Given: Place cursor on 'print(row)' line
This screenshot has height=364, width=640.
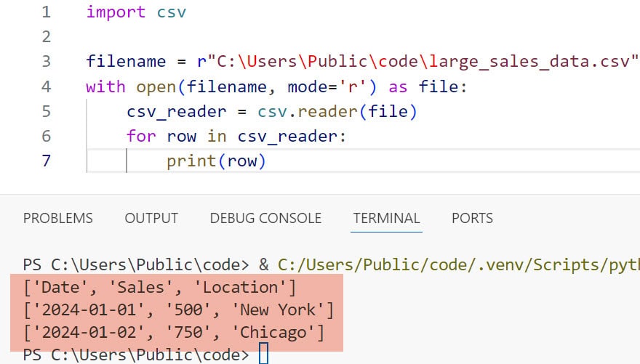Looking at the screenshot, I should (216, 161).
